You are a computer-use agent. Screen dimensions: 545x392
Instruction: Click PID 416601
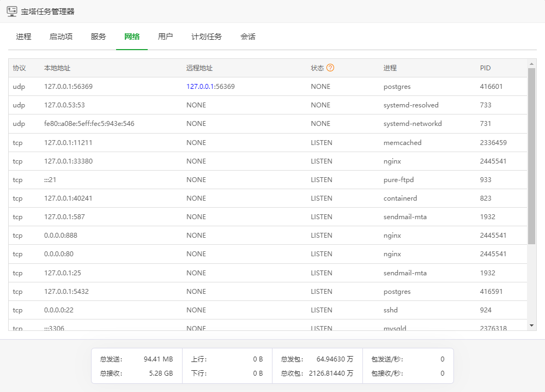491,87
